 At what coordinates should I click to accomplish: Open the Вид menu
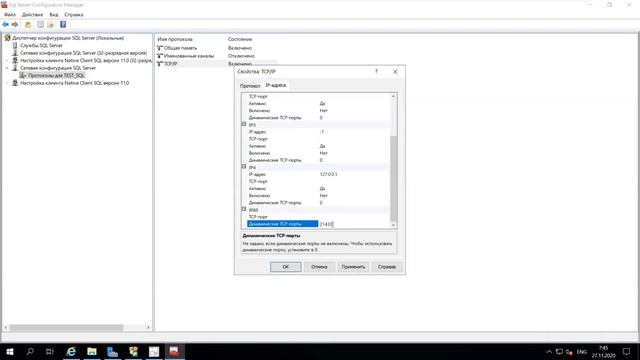pyautogui.click(x=54, y=15)
